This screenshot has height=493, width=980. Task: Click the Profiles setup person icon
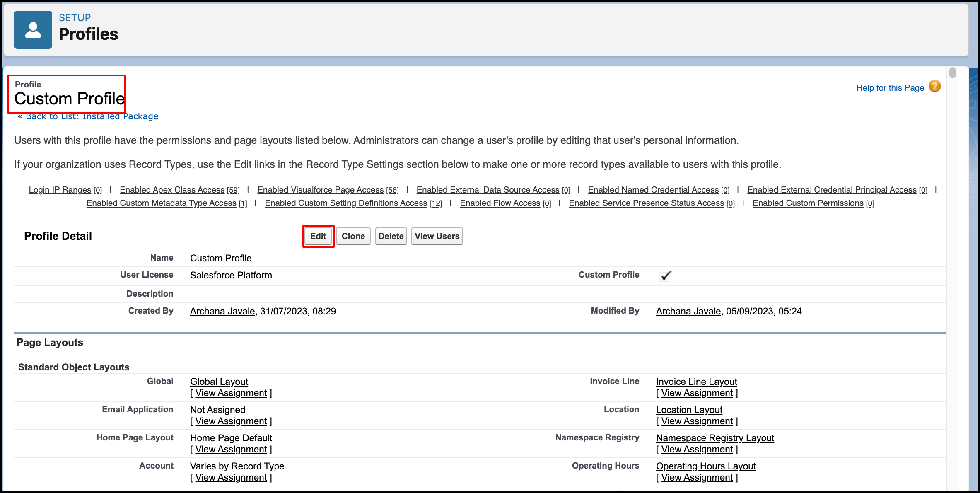33,30
